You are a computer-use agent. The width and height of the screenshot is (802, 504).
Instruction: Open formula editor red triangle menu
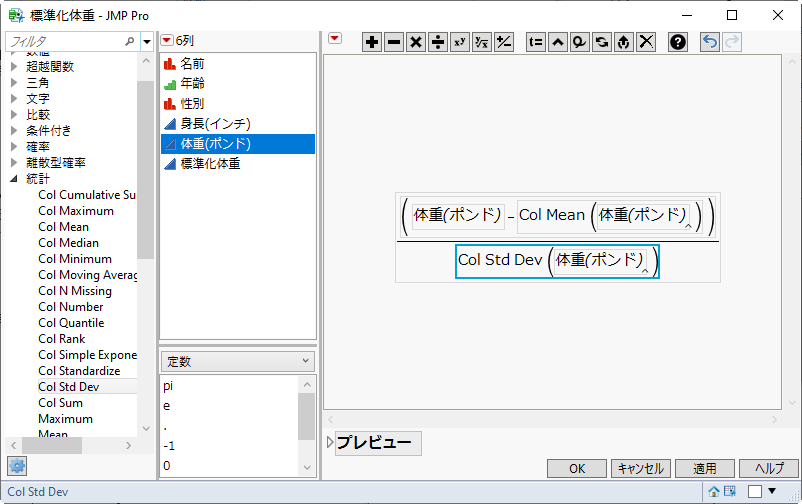click(x=335, y=38)
